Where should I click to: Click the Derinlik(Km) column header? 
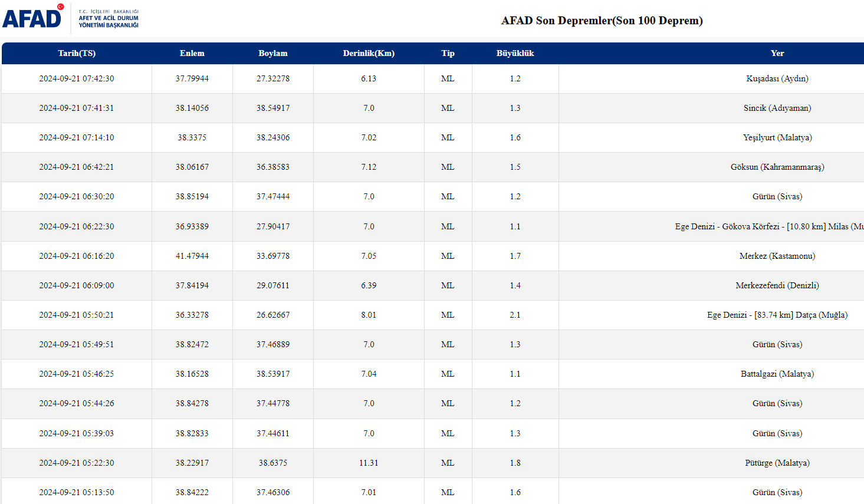(369, 53)
